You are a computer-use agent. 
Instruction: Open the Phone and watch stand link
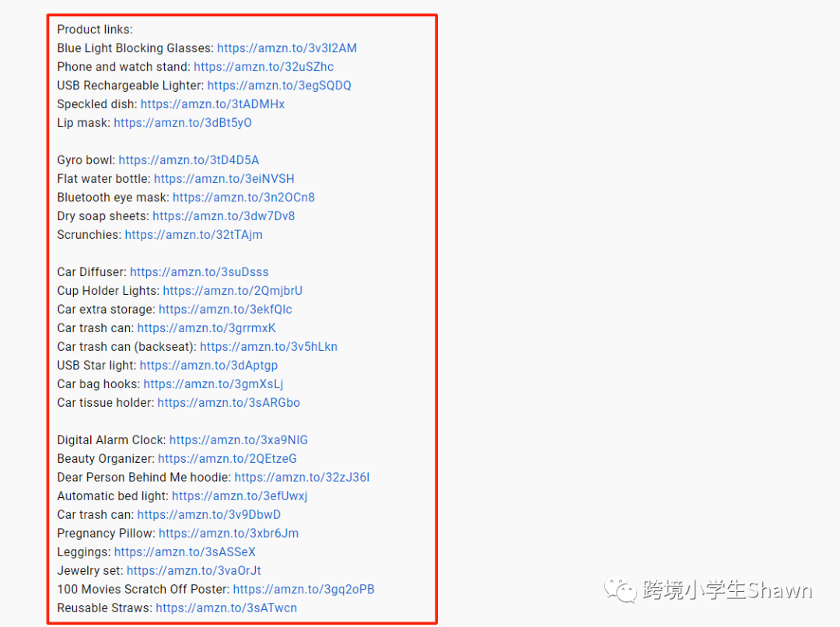coord(264,67)
